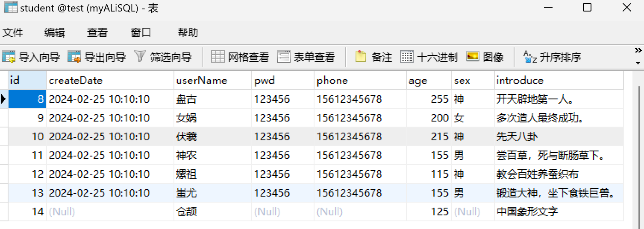Open the Export Wizard (导出向导) icon

coord(74,56)
